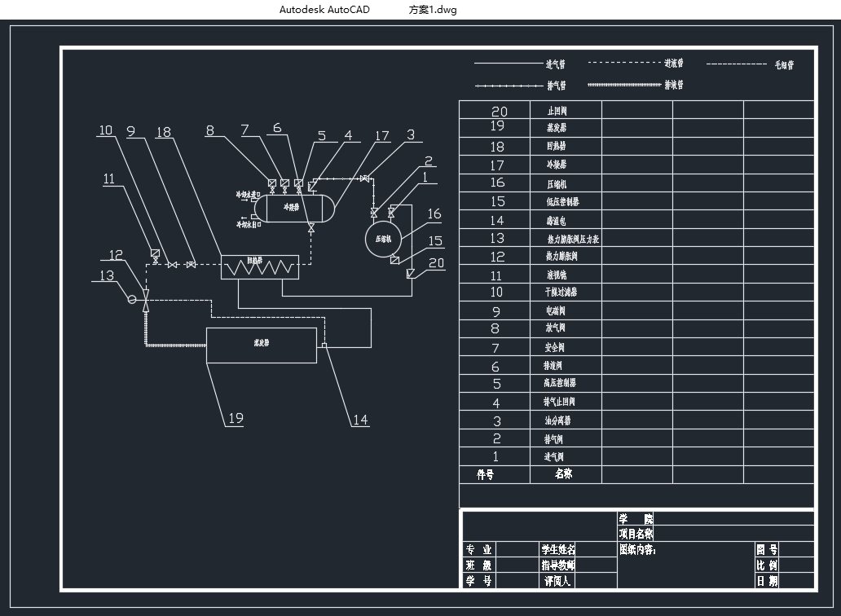
Task: Select the 毛细管 legend label
Action: [784, 64]
